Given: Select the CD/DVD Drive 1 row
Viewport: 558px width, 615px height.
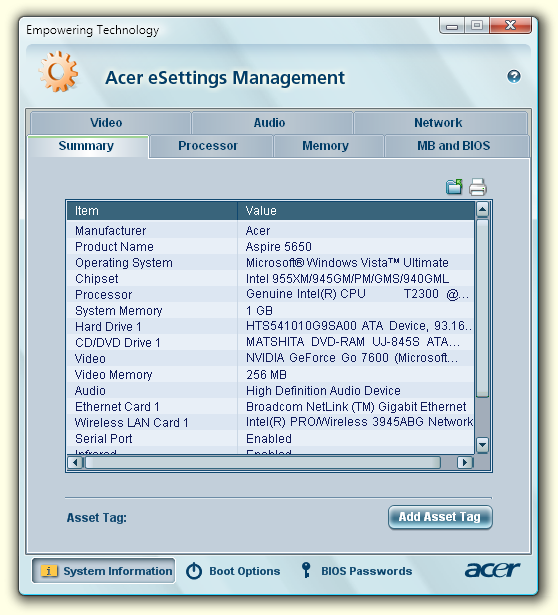Looking at the screenshot, I should [x=271, y=343].
